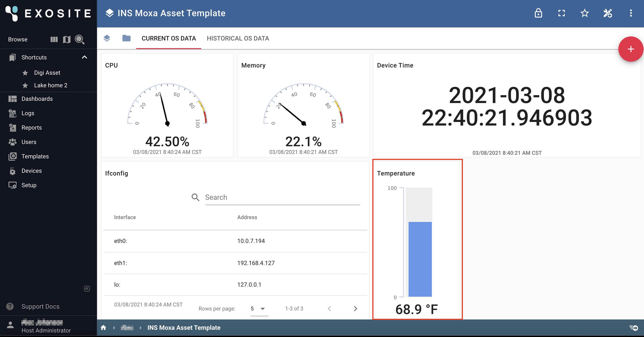Open Browse map view icon
This screenshot has height=337, width=644.
(67, 39)
